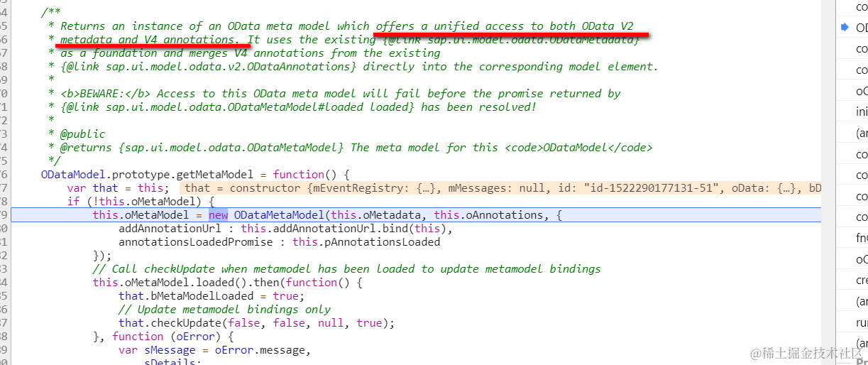Click the 'this.oMetadata' argument
The width and height of the screenshot is (868, 365).
click(x=376, y=214)
